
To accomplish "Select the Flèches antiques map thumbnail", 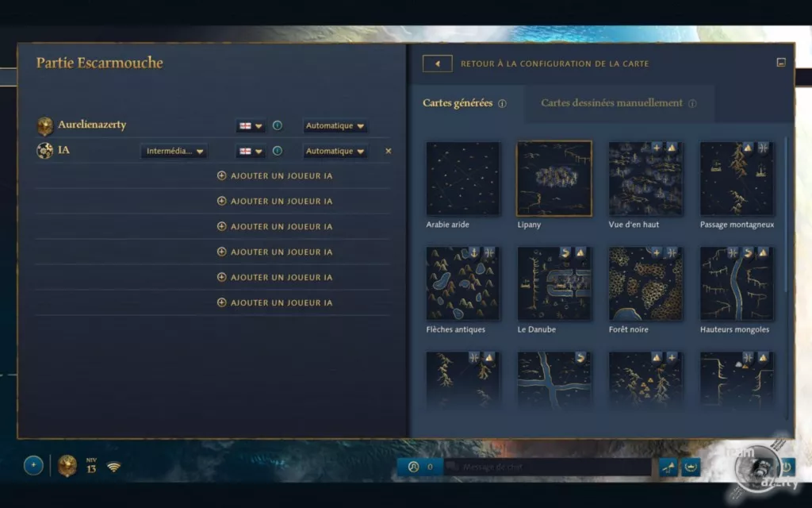I will [463, 283].
